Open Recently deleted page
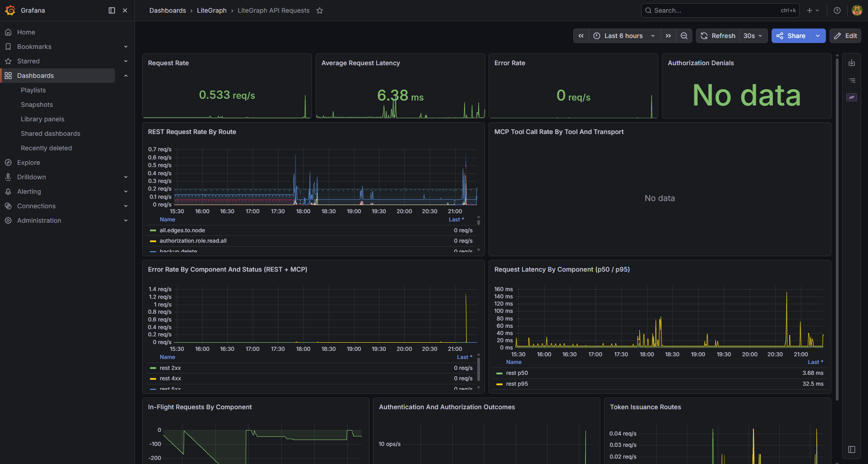The width and height of the screenshot is (868, 464). click(46, 148)
